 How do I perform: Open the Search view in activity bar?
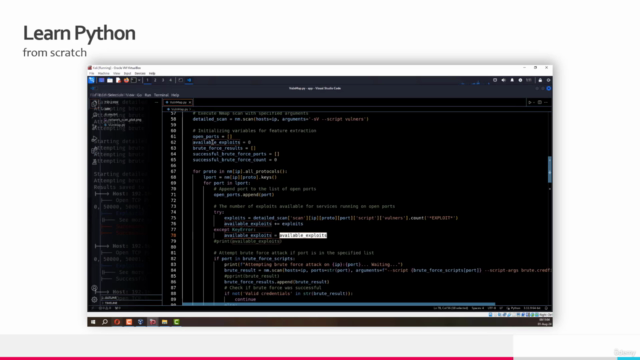pyautogui.click(x=94, y=115)
